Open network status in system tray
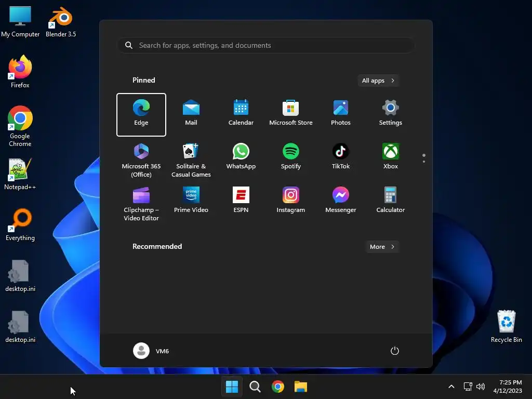532x399 pixels. pos(468,387)
